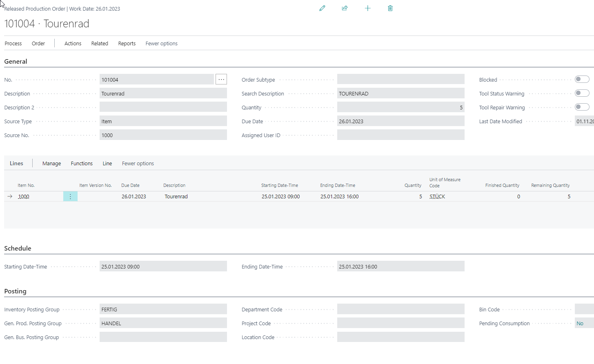Viewport: 594px width, 364px height.
Task: Click the Source Type field showing Item
Action: pos(163,121)
